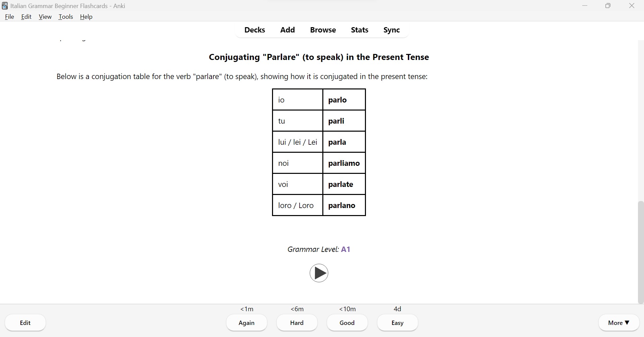Open the File menu
This screenshot has width=644, height=337.
[9, 17]
